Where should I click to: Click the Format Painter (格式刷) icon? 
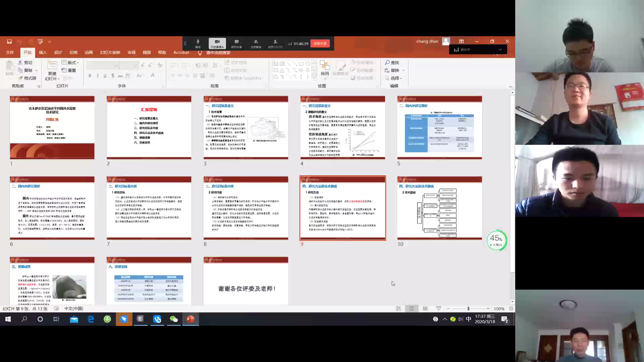[20, 78]
